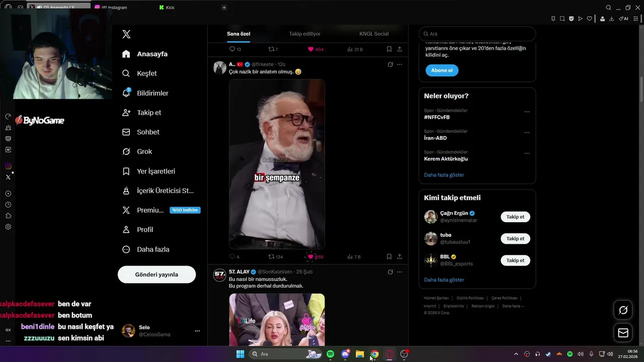The image size is (644, 362).
Task: Open Yer İşaretleri bookmarks
Action: [x=148, y=171]
